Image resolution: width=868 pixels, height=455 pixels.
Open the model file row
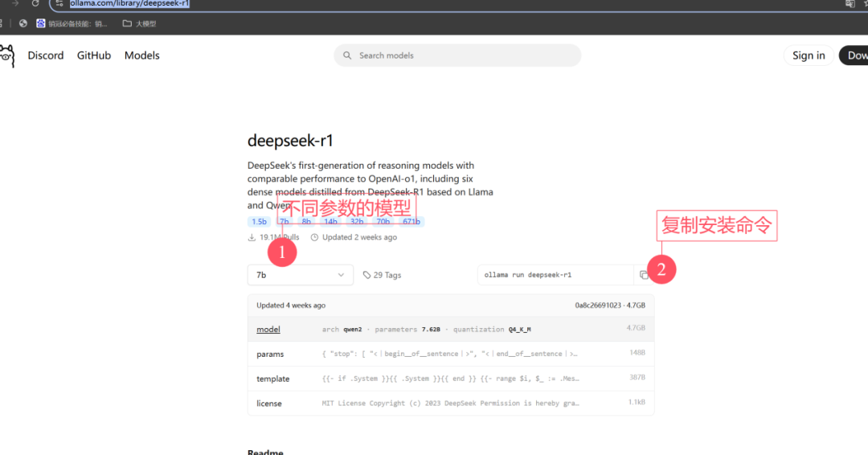click(451, 330)
